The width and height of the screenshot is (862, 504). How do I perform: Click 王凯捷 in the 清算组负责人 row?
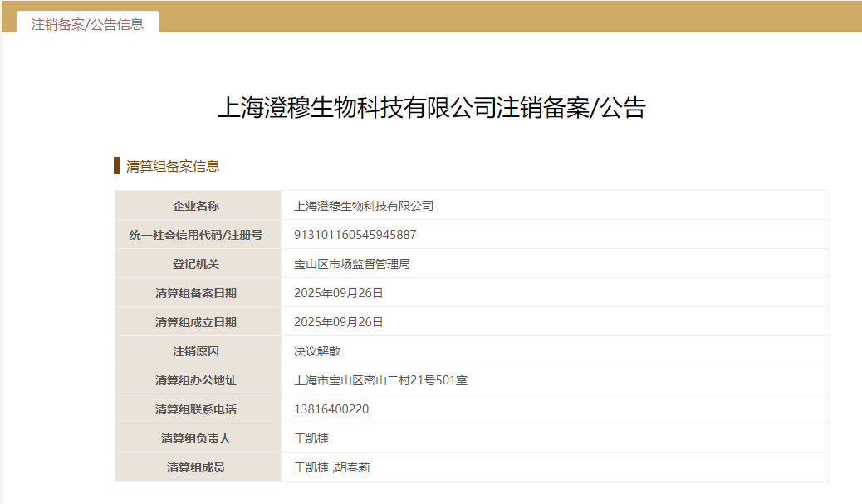[311, 438]
